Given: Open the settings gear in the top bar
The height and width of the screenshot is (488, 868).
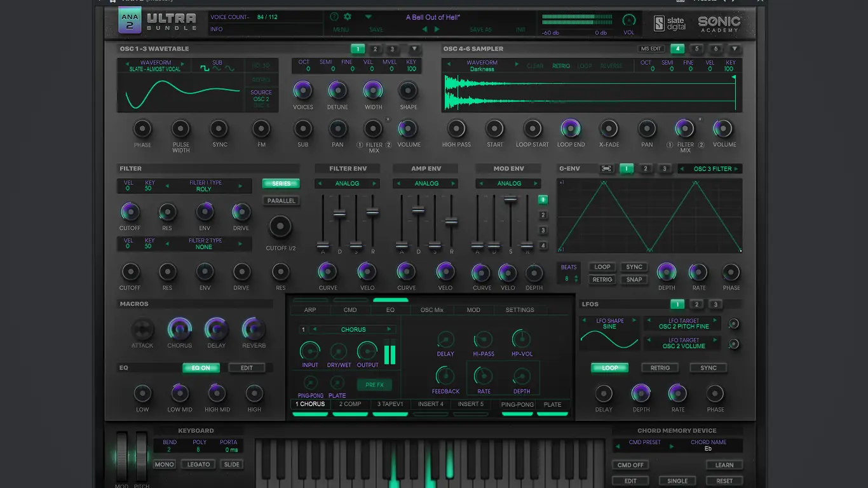Looking at the screenshot, I should pyautogui.click(x=347, y=17).
